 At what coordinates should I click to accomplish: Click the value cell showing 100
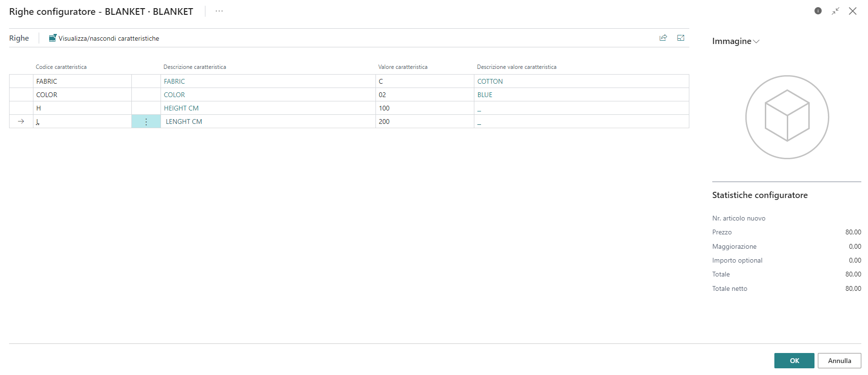pyautogui.click(x=423, y=109)
